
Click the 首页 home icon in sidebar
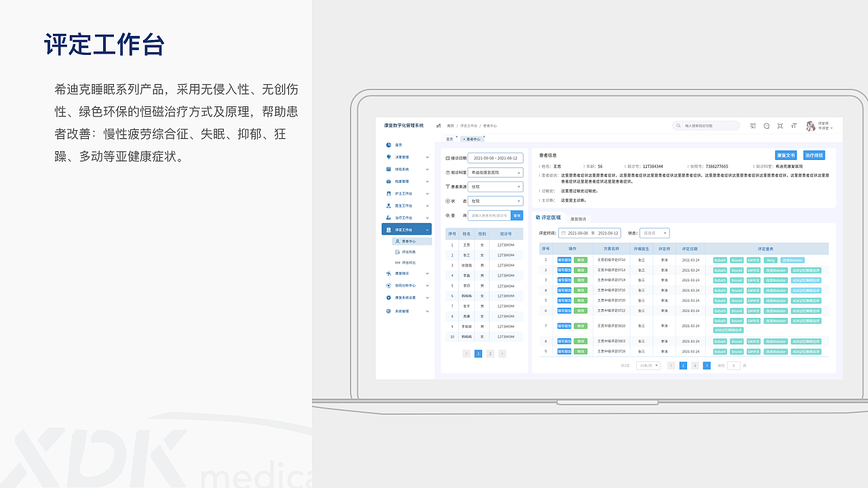pyautogui.click(x=389, y=144)
